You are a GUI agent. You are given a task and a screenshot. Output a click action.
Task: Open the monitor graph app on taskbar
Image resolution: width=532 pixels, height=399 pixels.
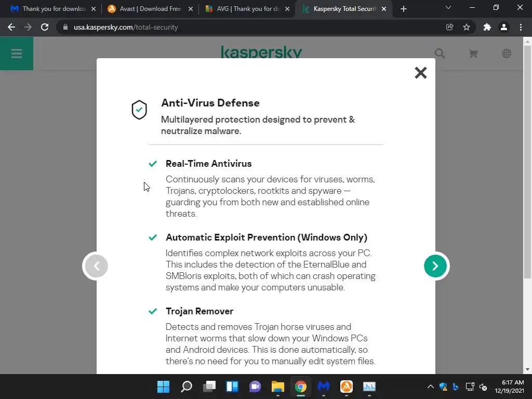pyautogui.click(x=369, y=387)
